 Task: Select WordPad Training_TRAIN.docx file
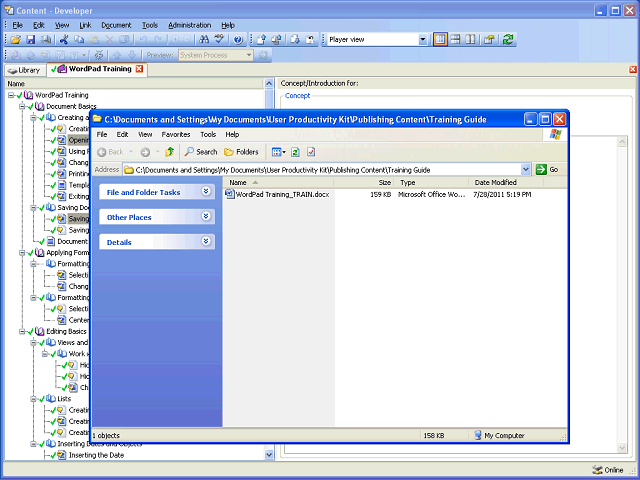[278, 194]
